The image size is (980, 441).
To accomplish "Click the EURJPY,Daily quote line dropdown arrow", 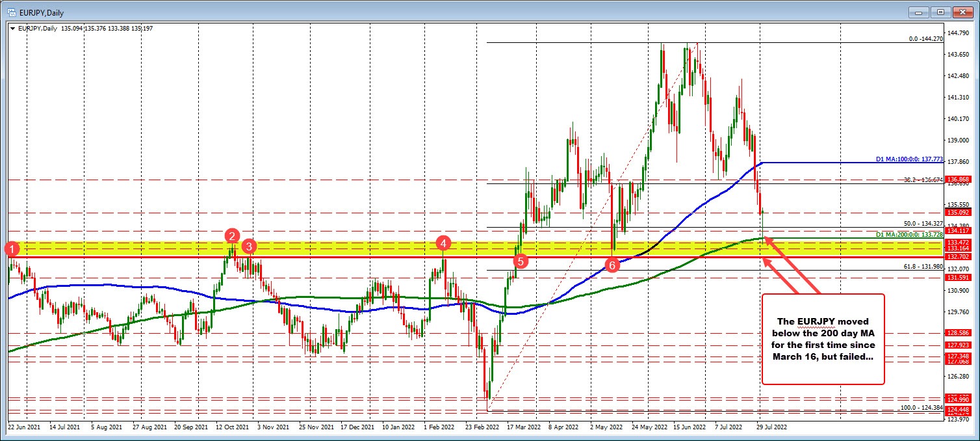I will coord(12,29).
